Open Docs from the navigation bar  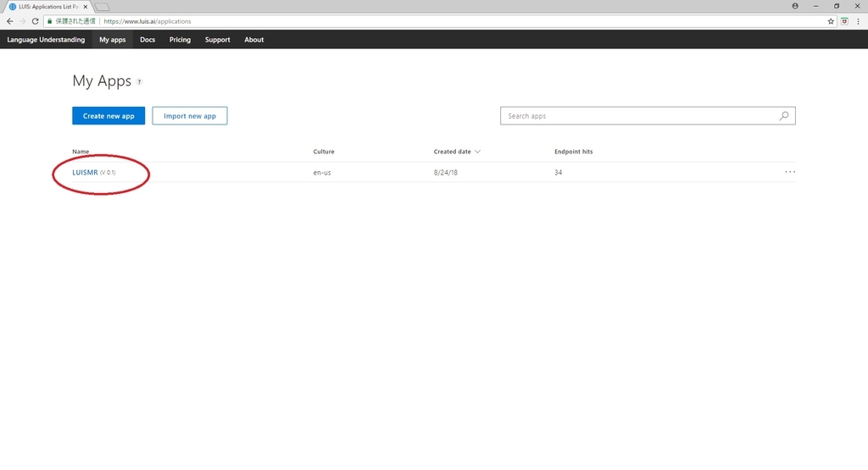(147, 40)
